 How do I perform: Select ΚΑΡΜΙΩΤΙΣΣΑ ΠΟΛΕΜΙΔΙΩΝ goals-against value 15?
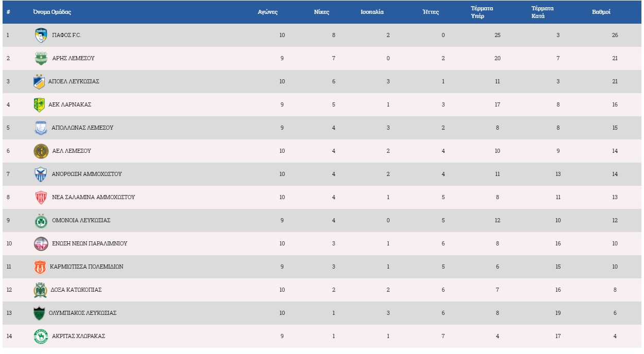coord(558,267)
